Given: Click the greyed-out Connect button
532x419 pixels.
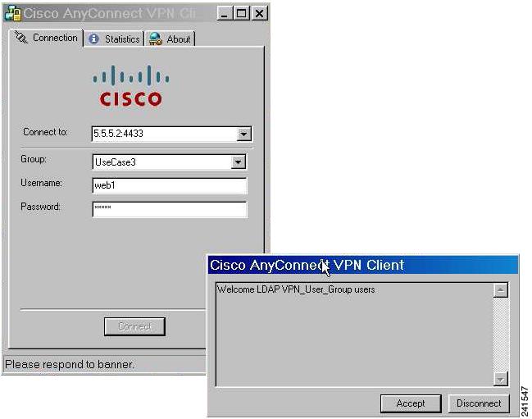Looking at the screenshot, I should 134,326.
